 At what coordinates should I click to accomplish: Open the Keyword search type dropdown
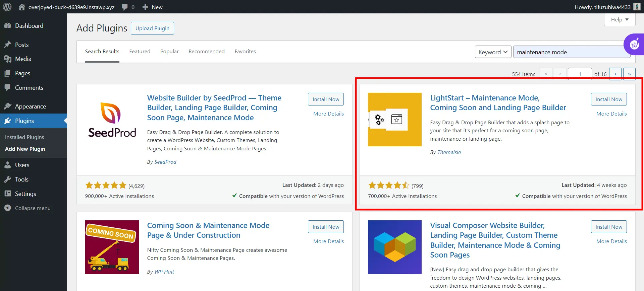tap(493, 52)
